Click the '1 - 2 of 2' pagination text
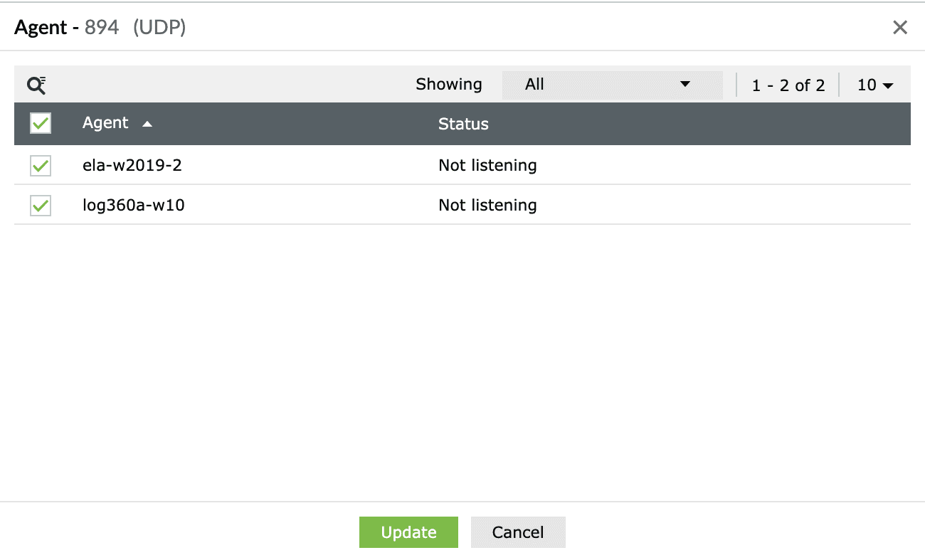Viewport: 925px width, 560px height. [x=788, y=85]
